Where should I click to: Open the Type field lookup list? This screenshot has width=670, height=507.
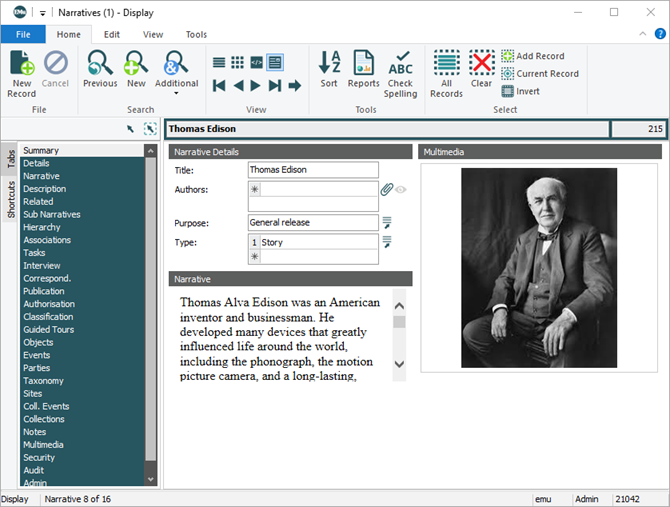tap(387, 242)
